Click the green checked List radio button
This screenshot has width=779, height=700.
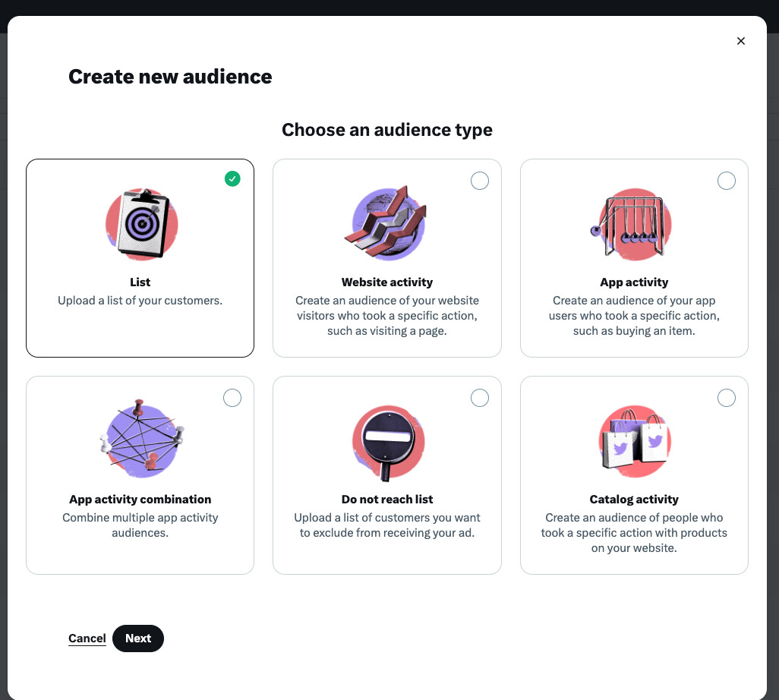pos(232,179)
